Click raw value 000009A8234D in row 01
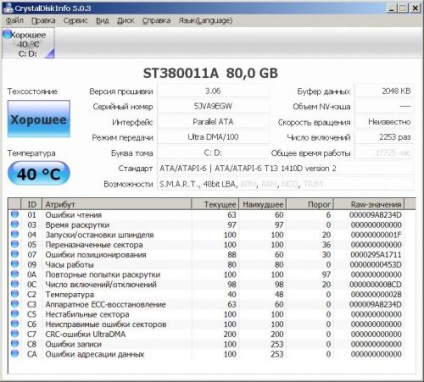This screenshot has height=382, width=424. tap(375, 215)
